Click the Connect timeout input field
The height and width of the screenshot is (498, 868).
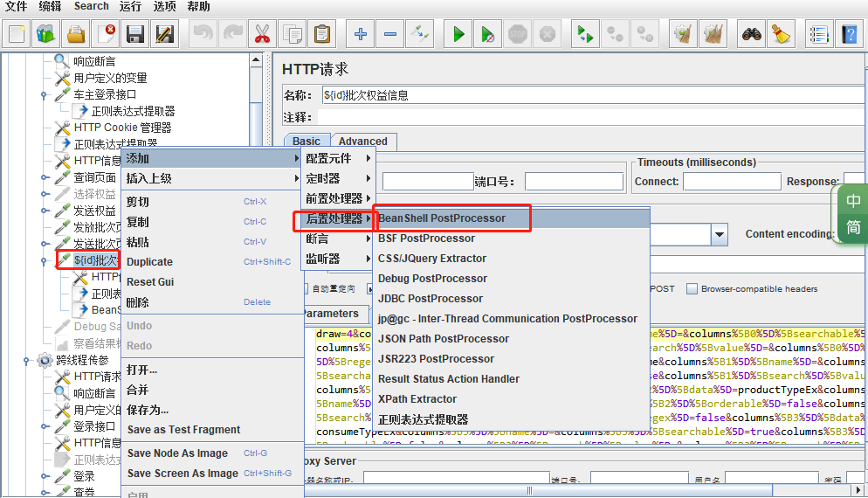pos(732,182)
